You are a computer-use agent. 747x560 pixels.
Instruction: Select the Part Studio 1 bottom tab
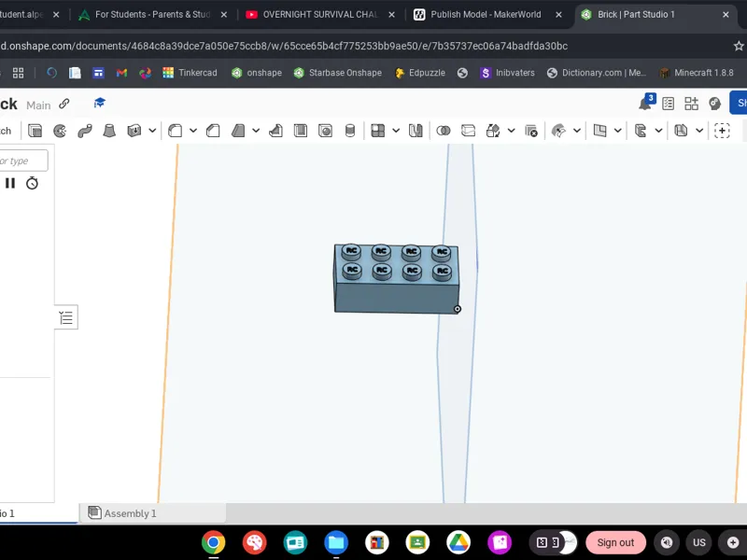[x=38, y=513]
